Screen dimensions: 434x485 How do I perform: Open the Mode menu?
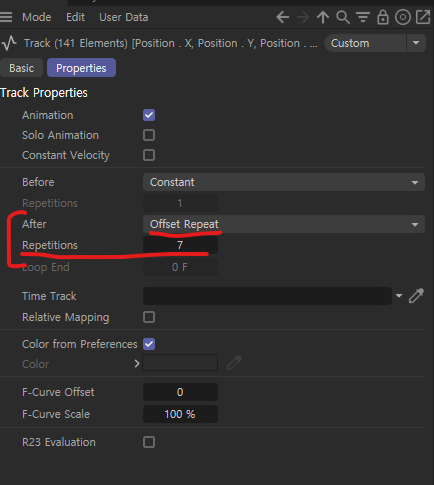[x=37, y=17]
